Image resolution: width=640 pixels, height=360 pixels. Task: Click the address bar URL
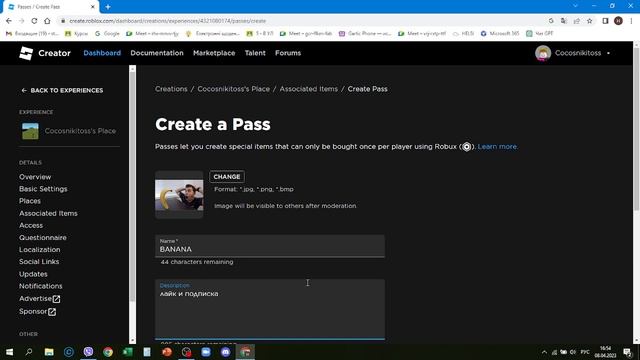[x=167, y=21]
